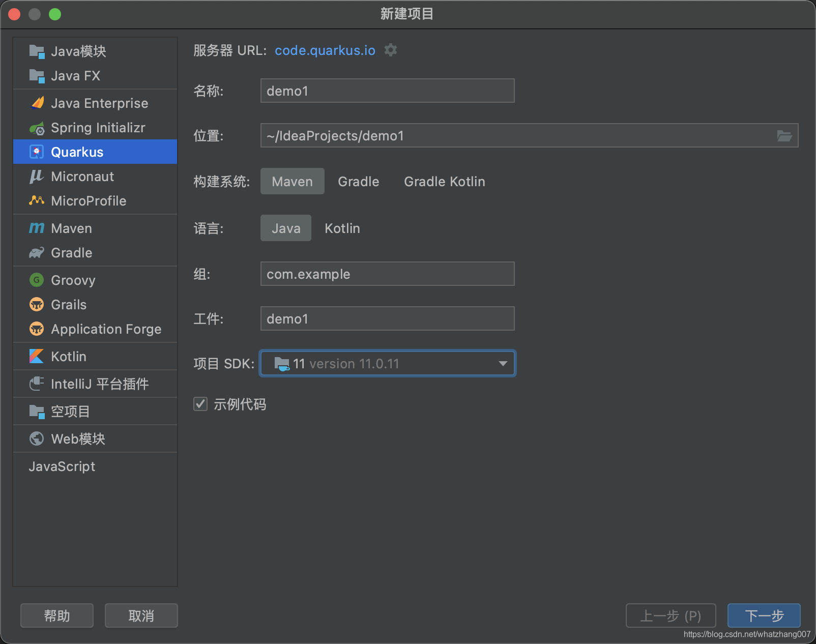The width and height of the screenshot is (816, 644).
Task: Click into the 名称 field
Action: [388, 91]
